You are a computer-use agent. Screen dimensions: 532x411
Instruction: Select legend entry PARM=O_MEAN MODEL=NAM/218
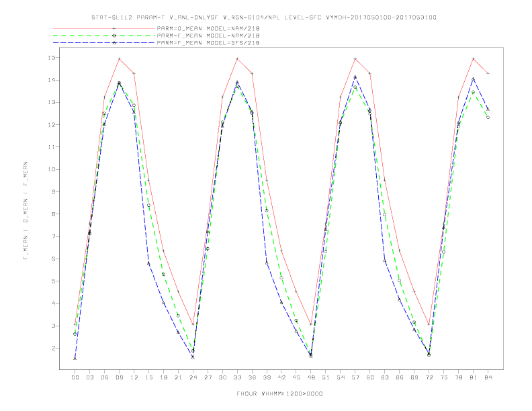pos(208,28)
